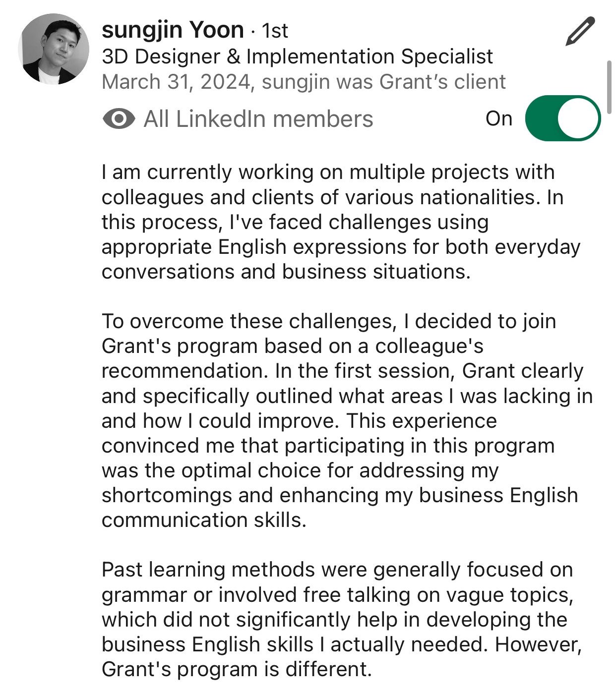This screenshot has width=616, height=694.
Task: Click the paragraph starting 'Past learning methods'
Action: point(341,619)
